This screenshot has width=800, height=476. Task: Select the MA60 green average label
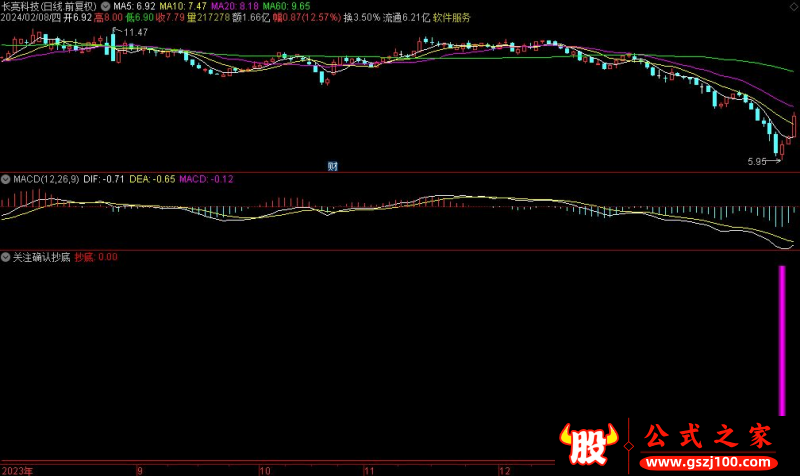tap(284, 6)
